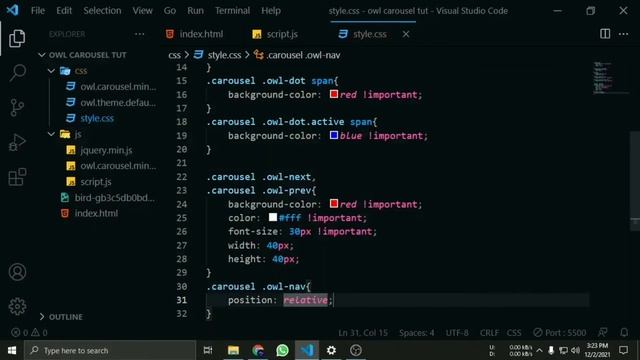Change file encoding UTF-8
This screenshot has height=360, width=640.
pyautogui.click(x=457, y=333)
